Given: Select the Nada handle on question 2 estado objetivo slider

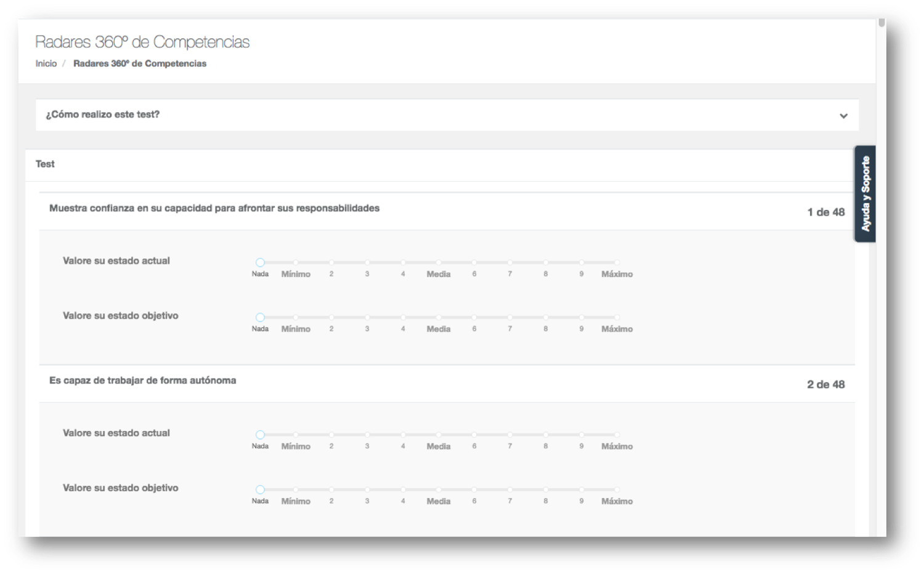Looking at the screenshot, I should (260, 489).
